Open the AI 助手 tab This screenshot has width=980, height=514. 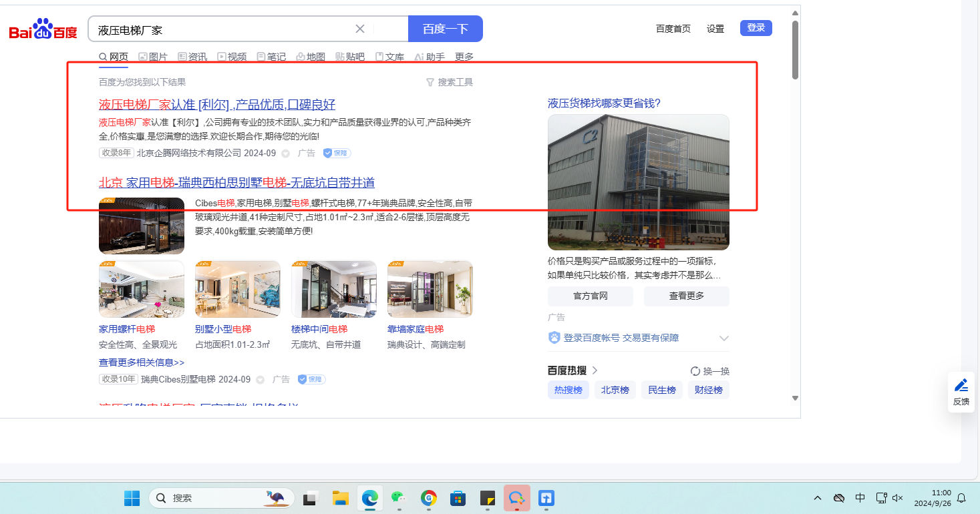click(x=430, y=57)
